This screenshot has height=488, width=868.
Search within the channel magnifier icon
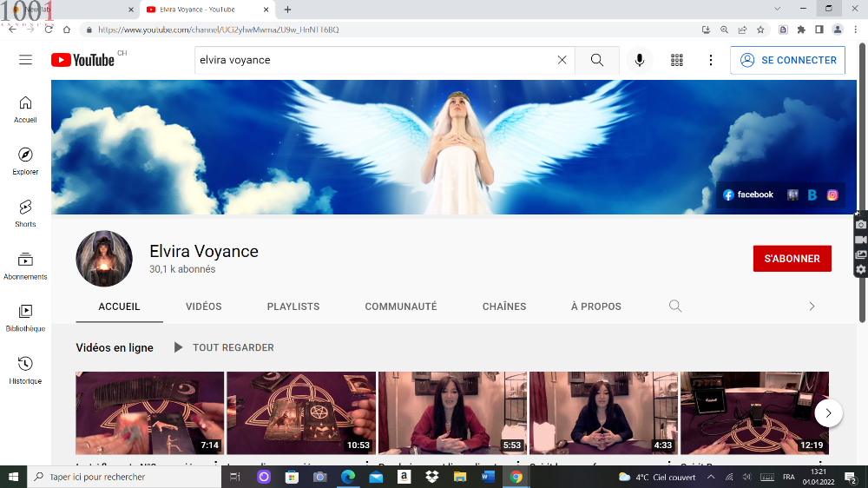pyautogui.click(x=675, y=307)
